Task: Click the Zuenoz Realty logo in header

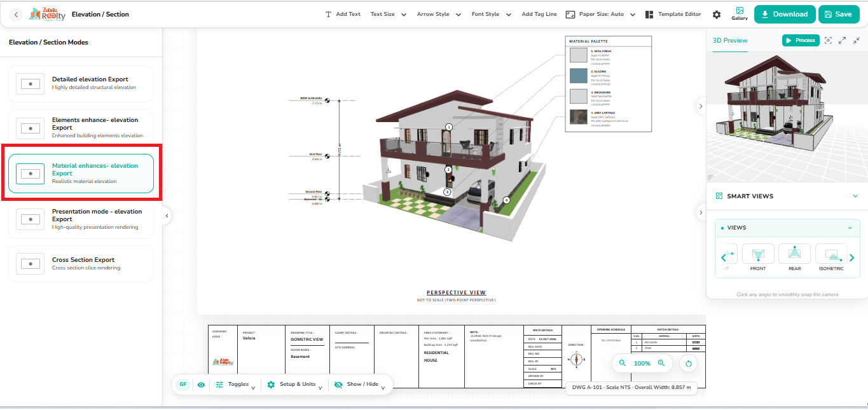Action: [46, 14]
